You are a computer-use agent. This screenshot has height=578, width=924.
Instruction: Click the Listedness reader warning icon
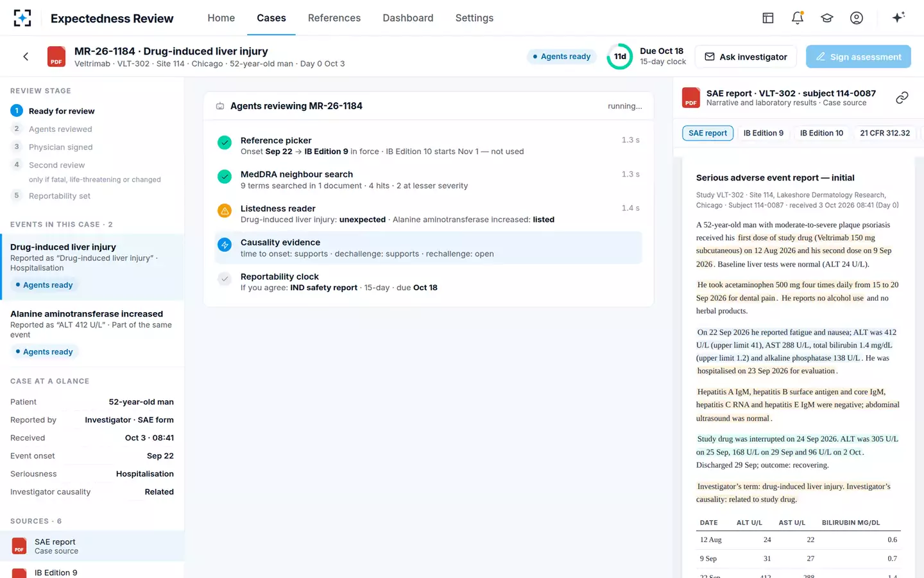click(225, 211)
